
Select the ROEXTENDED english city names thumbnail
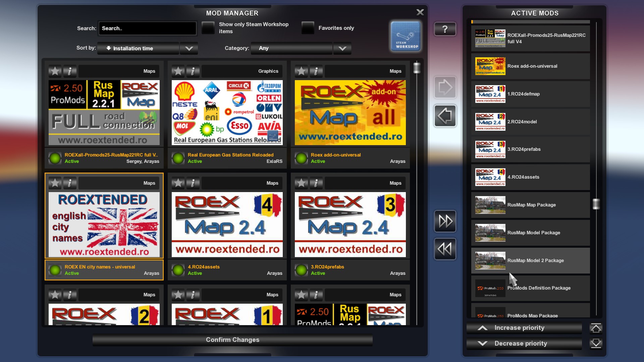pos(104,225)
